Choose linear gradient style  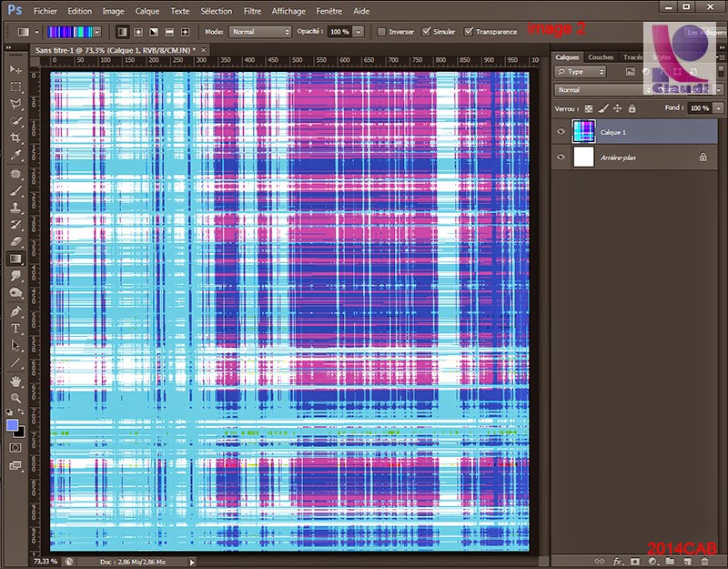[x=122, y=32]
